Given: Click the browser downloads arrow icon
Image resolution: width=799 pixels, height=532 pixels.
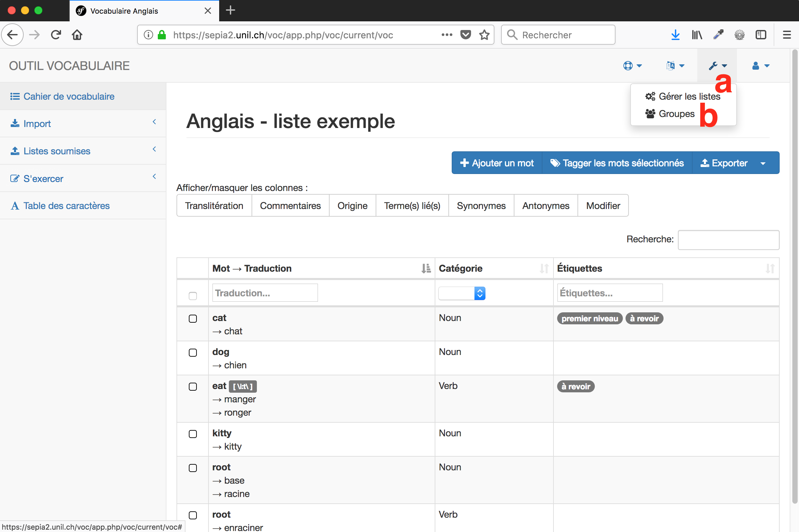Looking at the screenshot, I should coord(675,35).
